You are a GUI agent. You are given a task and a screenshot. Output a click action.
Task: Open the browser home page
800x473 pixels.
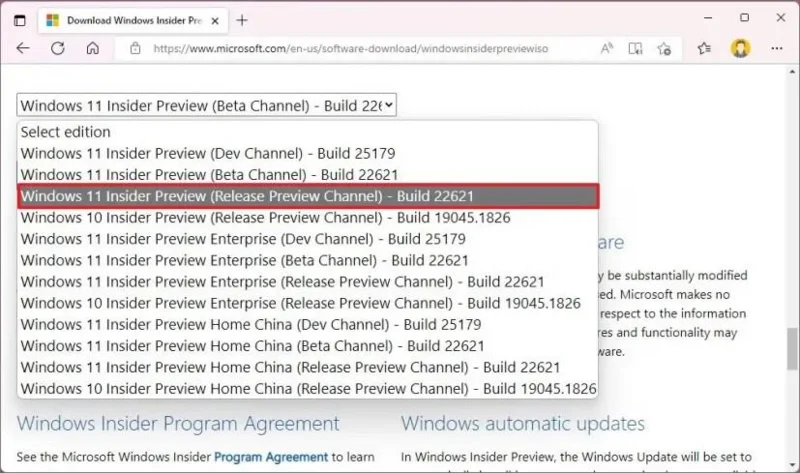[x=92, y=48]
